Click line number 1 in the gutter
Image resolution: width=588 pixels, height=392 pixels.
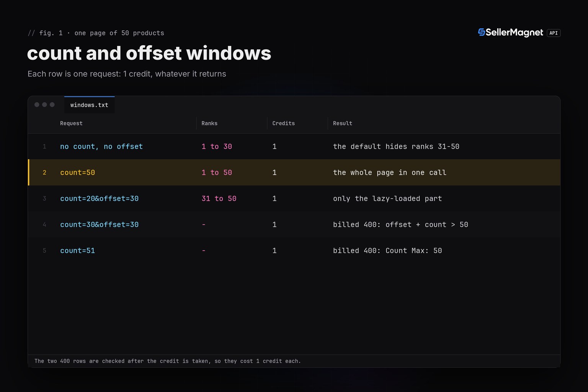tap(44, 147)
